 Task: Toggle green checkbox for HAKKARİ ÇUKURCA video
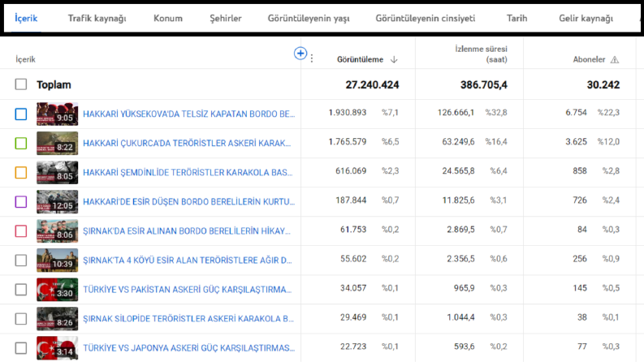(21, 143)
